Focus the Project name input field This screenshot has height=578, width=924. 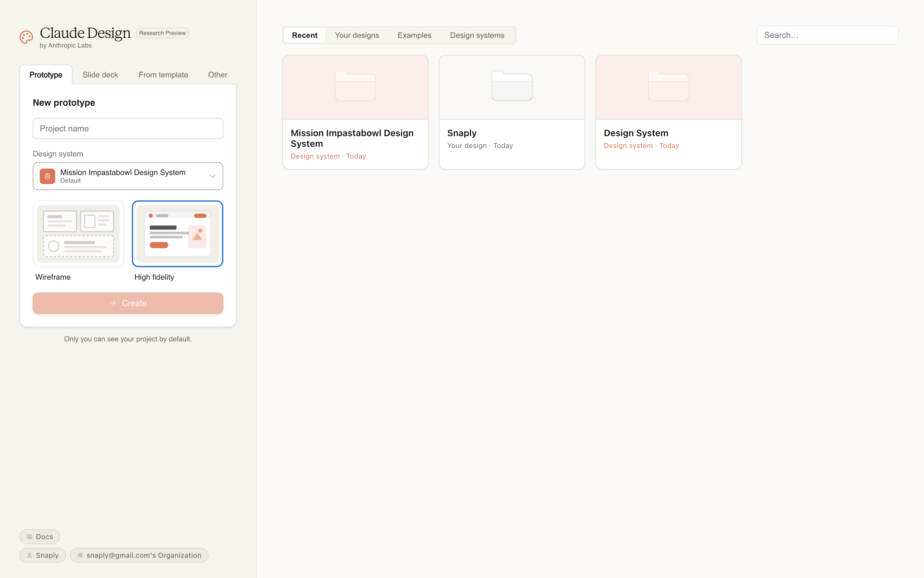coord(128,128)
